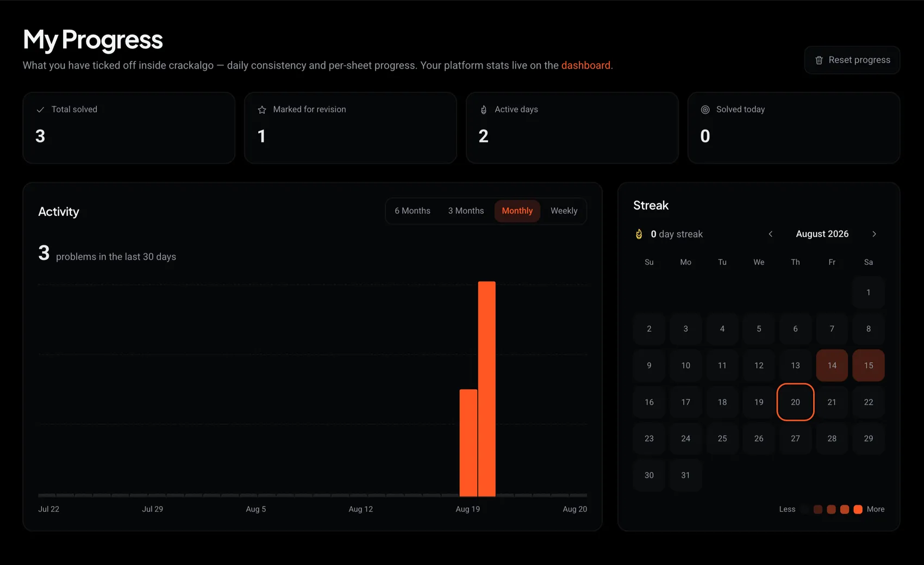The height and width of the screenshot is (565, 924).
Task: Select August 1 in the calendar
Action: click(868, 292)
